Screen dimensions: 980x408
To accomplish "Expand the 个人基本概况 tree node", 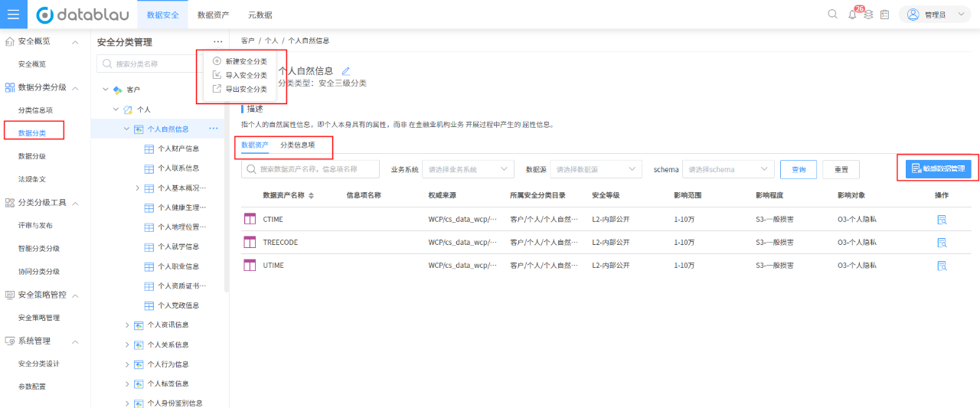I will (138, 188).
